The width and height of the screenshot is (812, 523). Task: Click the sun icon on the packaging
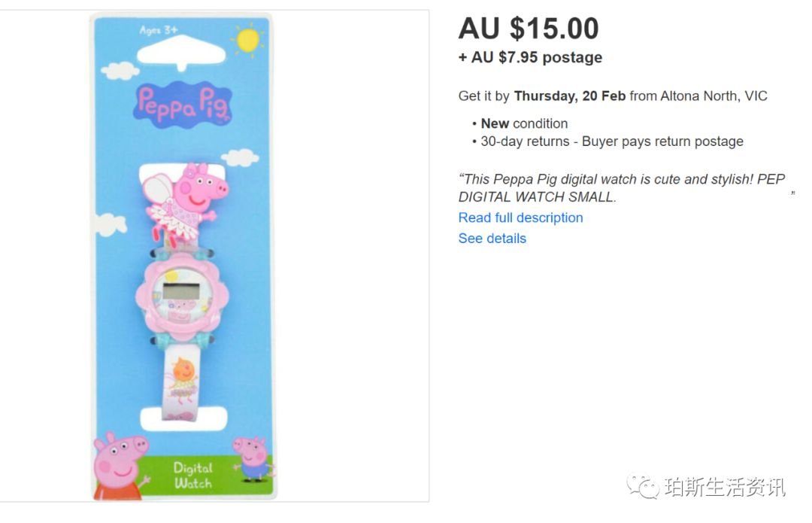coord(247,40)
